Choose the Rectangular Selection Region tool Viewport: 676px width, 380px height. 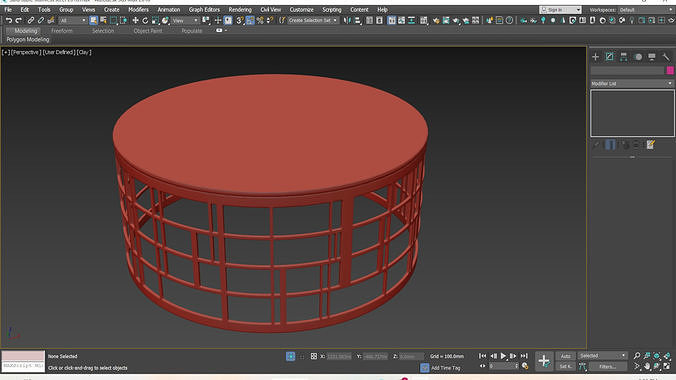pos(113,20)
